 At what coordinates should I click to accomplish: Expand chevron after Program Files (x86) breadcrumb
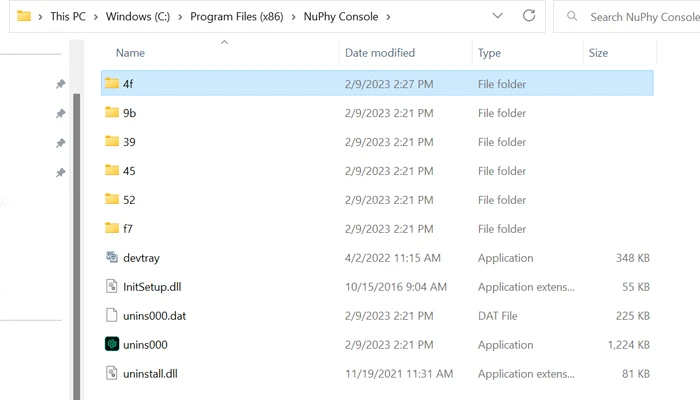point(296,17)
